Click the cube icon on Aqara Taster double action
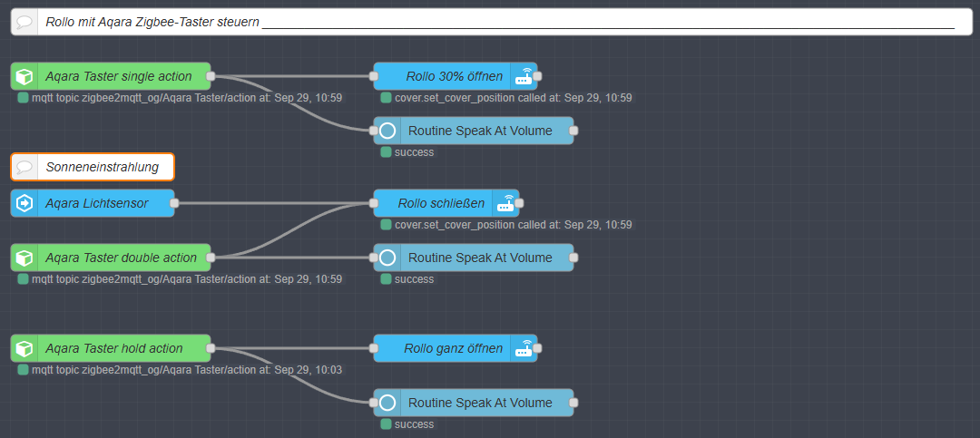The width and height of the screenshot is (980, 438). (x=25, y=258)
